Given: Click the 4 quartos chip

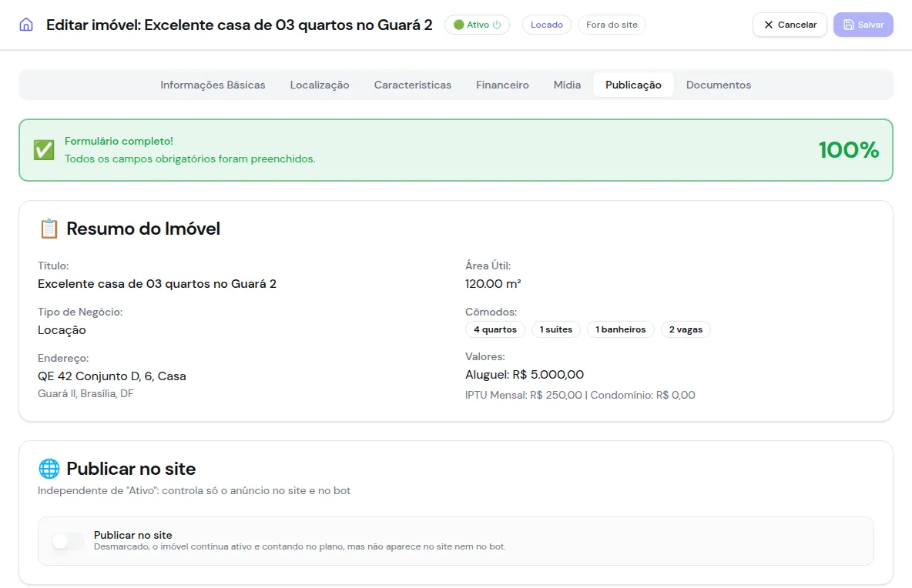Looking at the screenshot, I should [495, 329].
